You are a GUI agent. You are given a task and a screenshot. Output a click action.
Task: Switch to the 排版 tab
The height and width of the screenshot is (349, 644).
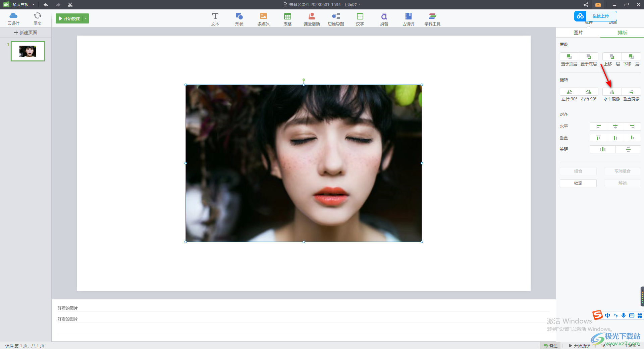[622, 33]
